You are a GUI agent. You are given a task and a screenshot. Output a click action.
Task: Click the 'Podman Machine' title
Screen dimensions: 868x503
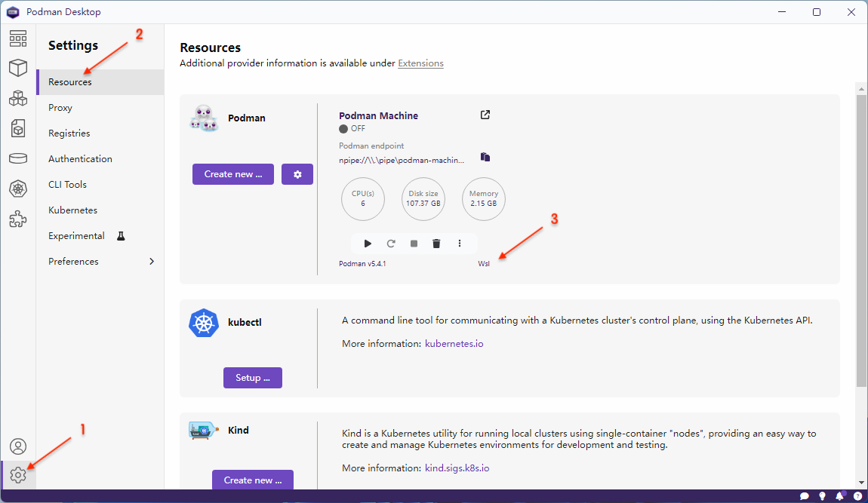coord(378,115)
